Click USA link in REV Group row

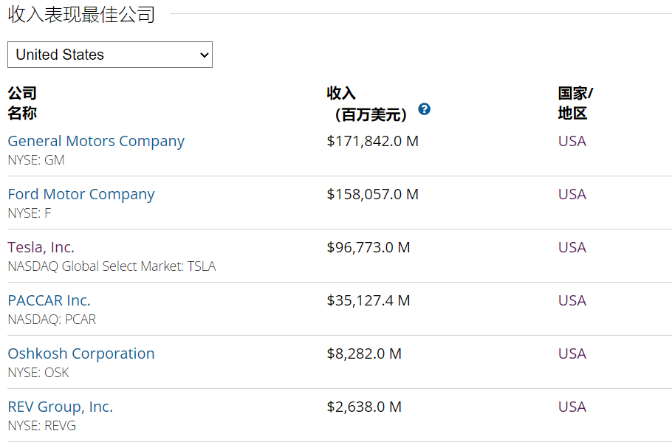[572, 407]
